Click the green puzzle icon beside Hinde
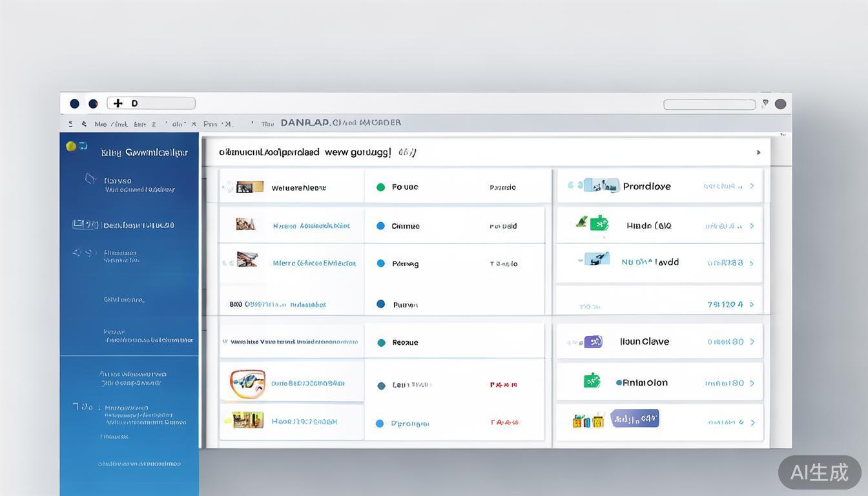 click(x=599, y=224)
